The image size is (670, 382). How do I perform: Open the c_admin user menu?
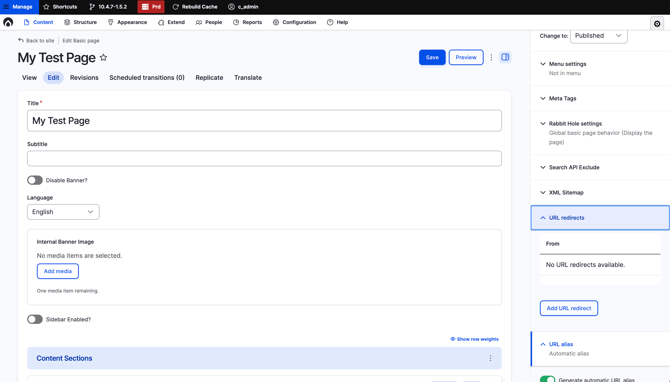coord(243,7)
